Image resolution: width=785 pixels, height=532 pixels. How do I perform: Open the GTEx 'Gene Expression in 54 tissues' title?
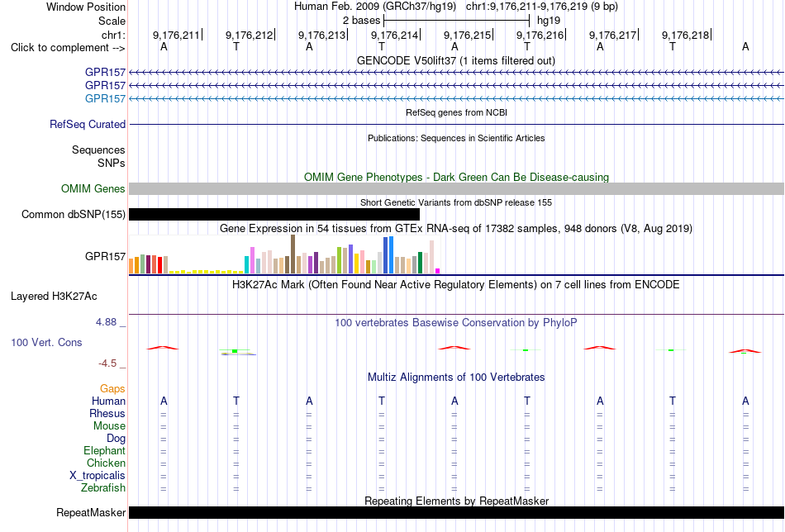coord(456,229)
